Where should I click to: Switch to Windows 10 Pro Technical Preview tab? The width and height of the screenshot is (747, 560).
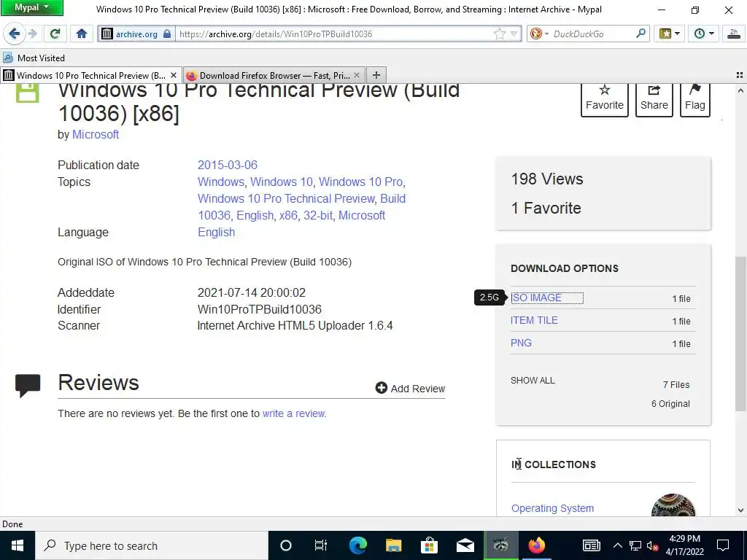coord(90,75)
